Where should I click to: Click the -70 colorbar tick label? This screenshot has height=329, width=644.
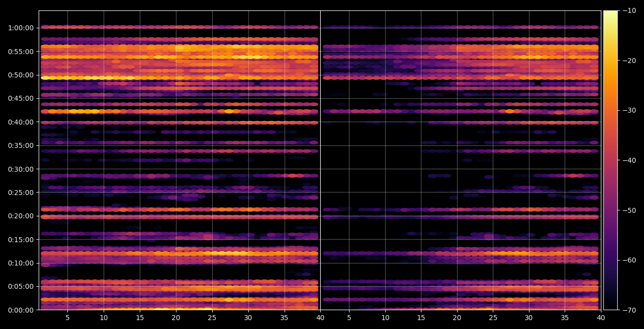(x=629, y=310)
